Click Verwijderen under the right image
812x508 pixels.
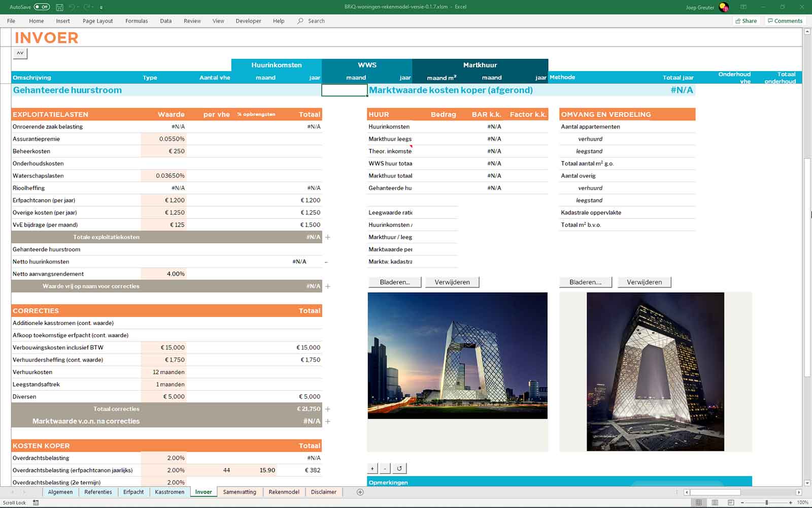tap(644, 282)
